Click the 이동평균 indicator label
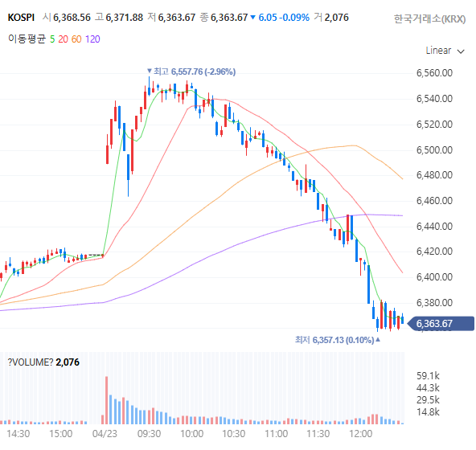This screenshot has width=476, height=450. [x=27, y=39]
